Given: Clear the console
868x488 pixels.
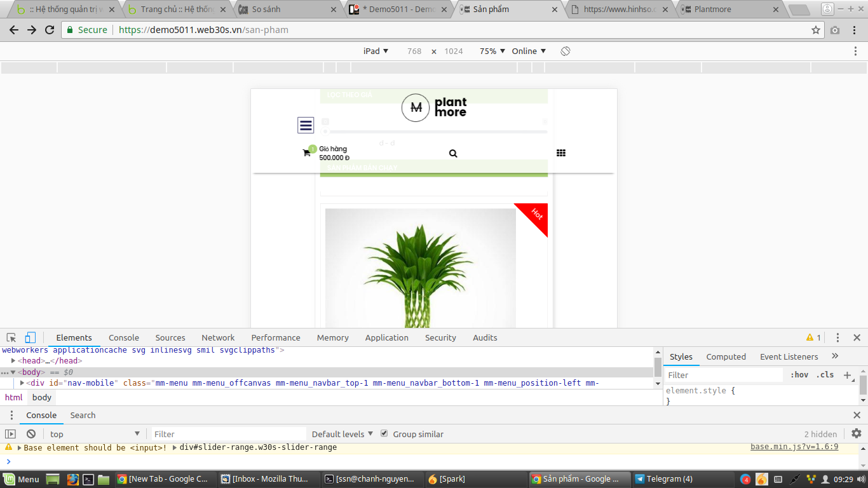Looking at the screenshot, I should (x=31, y=434).
